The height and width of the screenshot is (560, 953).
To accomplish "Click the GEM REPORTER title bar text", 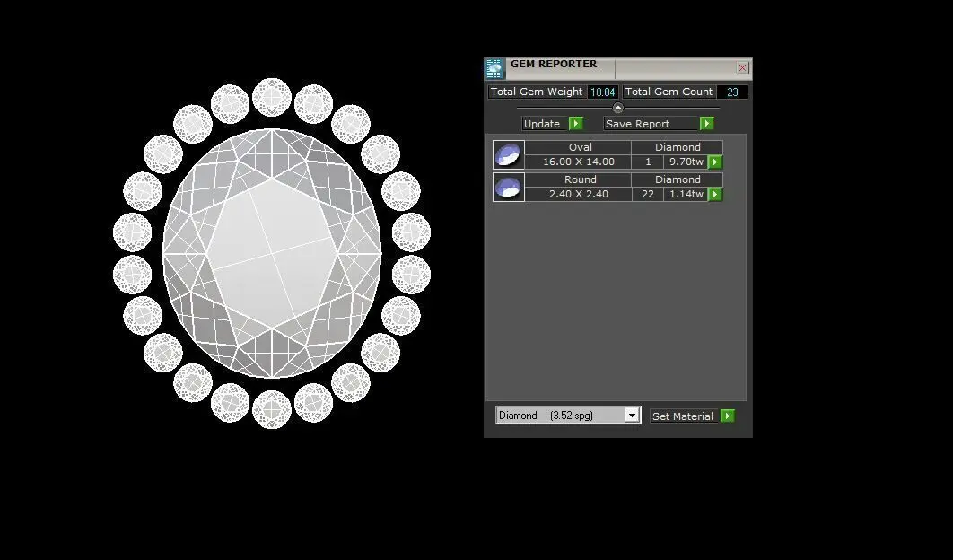I will [x=554, y=64].
